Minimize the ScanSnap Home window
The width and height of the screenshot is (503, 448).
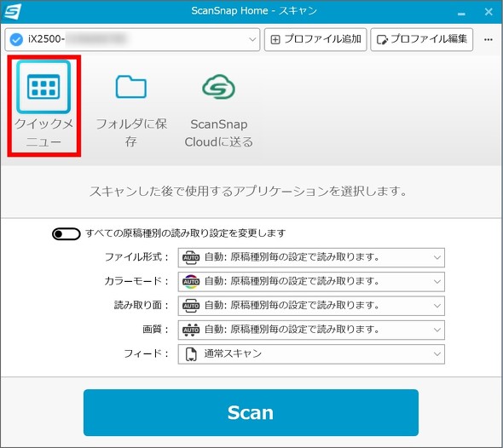click(461, 14)
